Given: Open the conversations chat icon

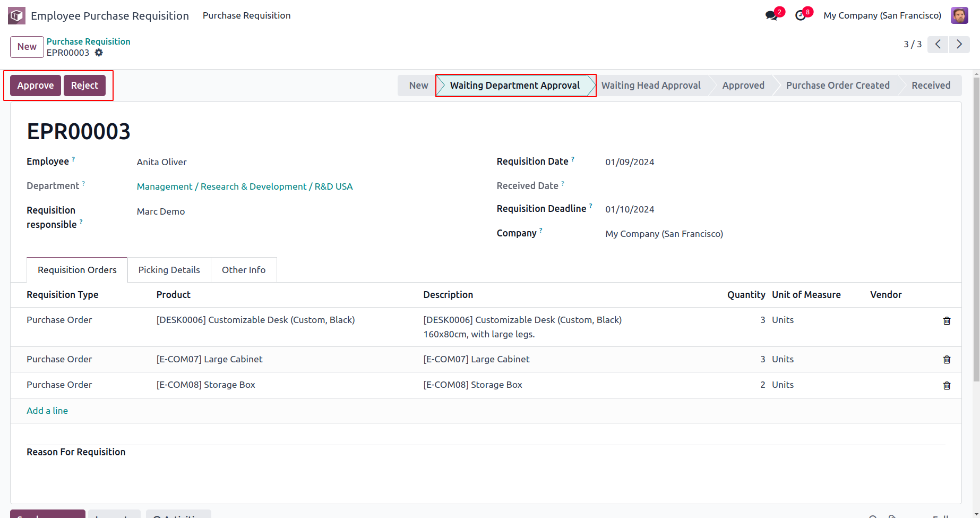Looking at the screenshot, I should (x=771, y=15).
